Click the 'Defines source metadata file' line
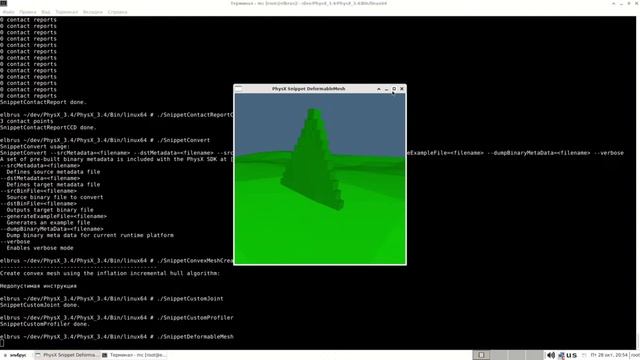Viewport: 640px width, 360px height. pos(53,172)
